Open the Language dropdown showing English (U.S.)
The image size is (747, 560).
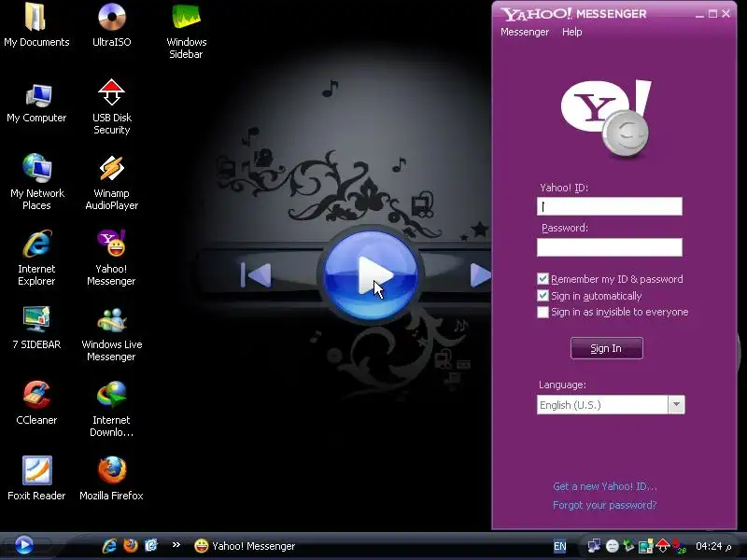click(x=611, y=405)
